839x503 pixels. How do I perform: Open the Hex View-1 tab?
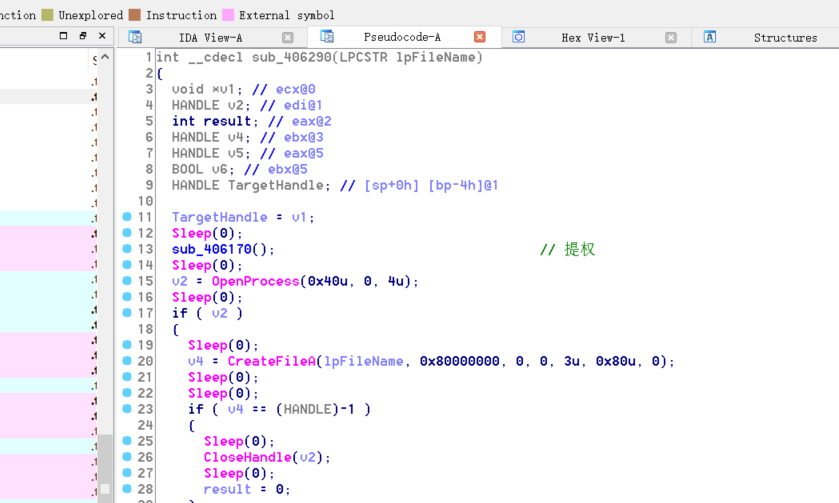tap(593, 37)
